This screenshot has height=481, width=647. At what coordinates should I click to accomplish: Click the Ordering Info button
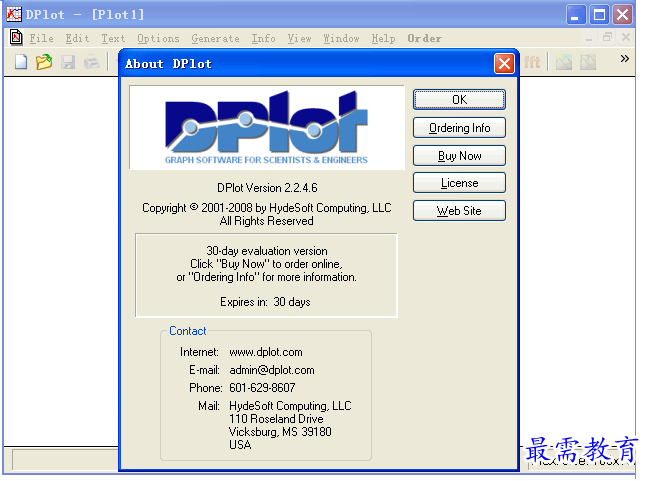459,128
